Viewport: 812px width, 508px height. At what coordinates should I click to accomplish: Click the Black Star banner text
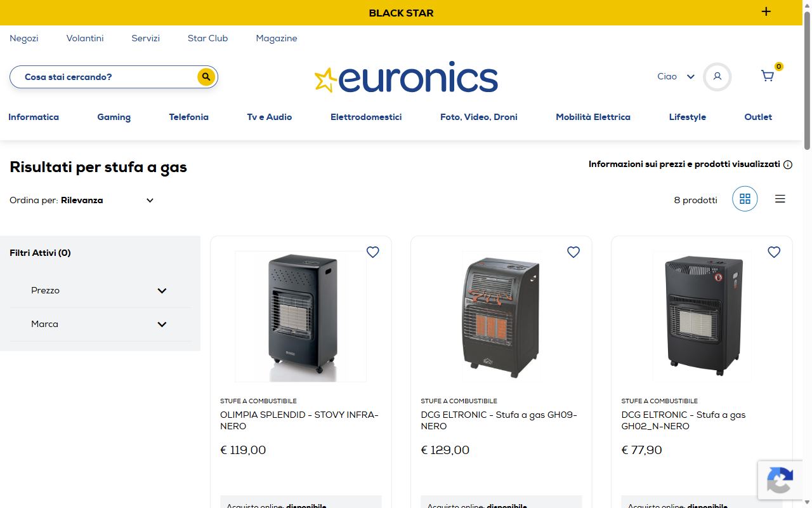click(401, 13)
